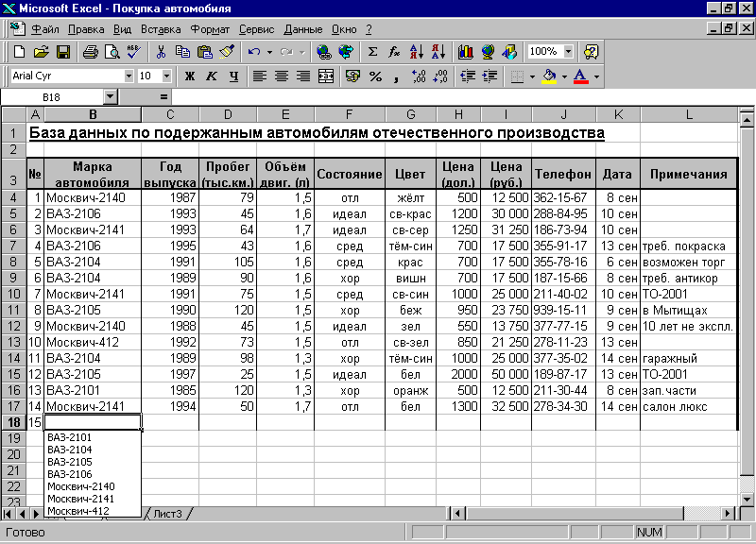
Task: Cut selection with scissors icon
Action: 161,52
